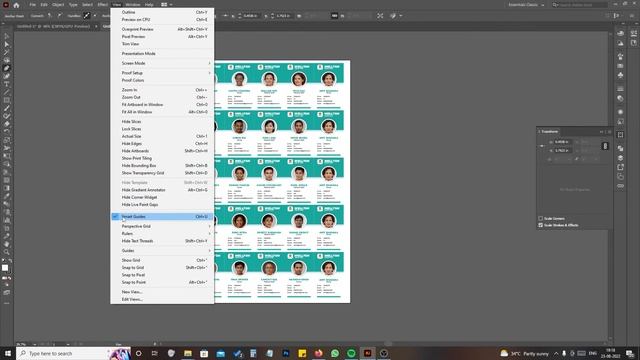
Task: Open Spotify from the taskbar
Action: pos(351,353)
